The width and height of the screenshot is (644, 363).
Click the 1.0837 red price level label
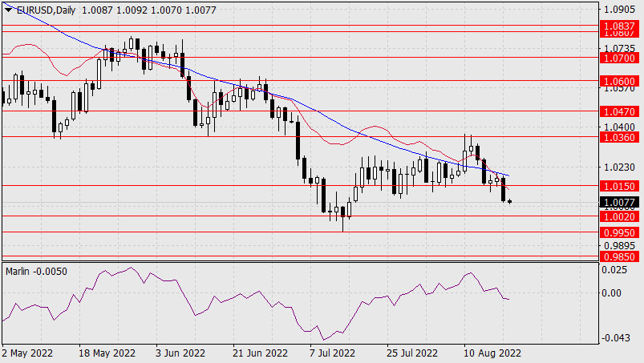pyautogui.click(x=619, y=26)
